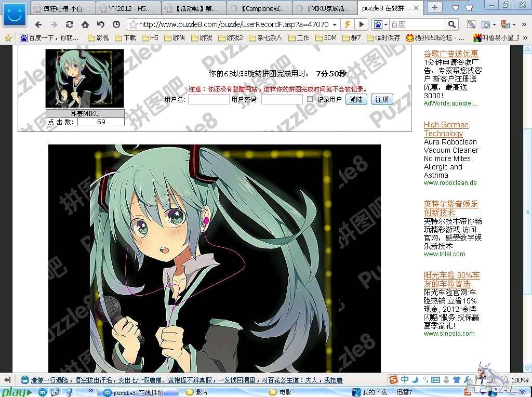Screen dimensions: 532x397
Task: Open the 谷歌广告送优惠 ad link
Action: (450, 54)
